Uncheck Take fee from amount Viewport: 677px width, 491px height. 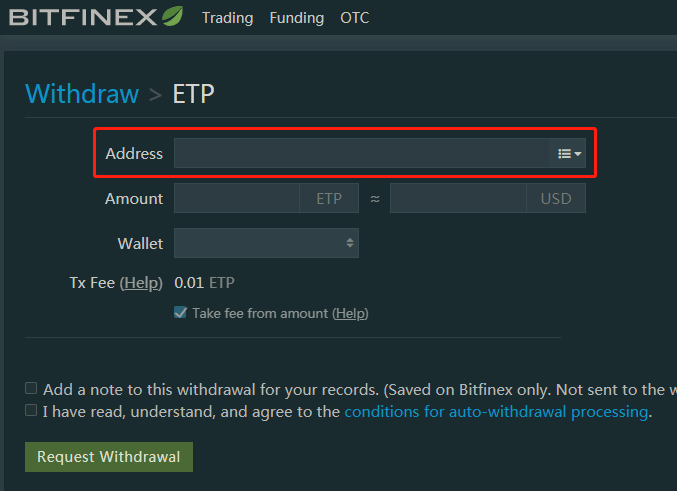(180, 313)
